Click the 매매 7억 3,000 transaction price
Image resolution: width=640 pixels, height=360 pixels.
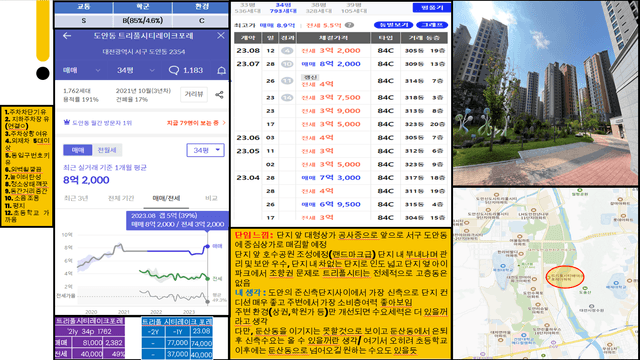[331, 178]
